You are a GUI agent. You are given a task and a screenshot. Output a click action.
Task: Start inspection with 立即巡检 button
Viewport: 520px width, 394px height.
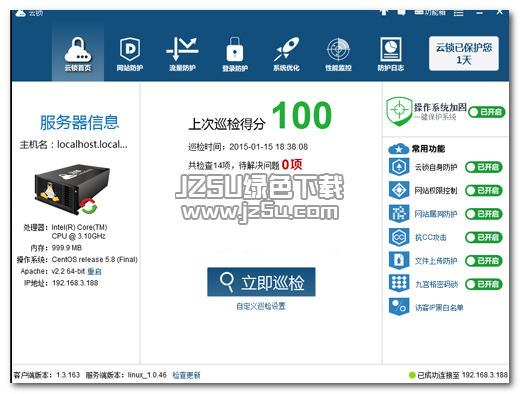click(261, 282)
